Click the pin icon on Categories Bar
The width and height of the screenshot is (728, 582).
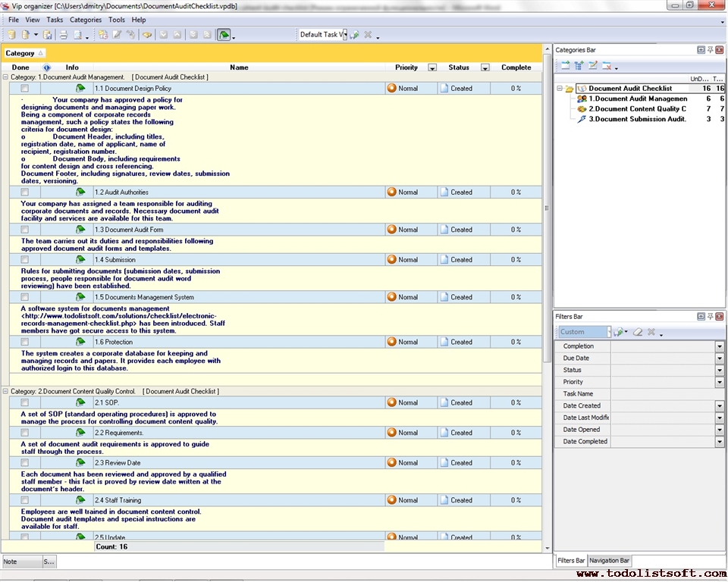coord(711,50)
